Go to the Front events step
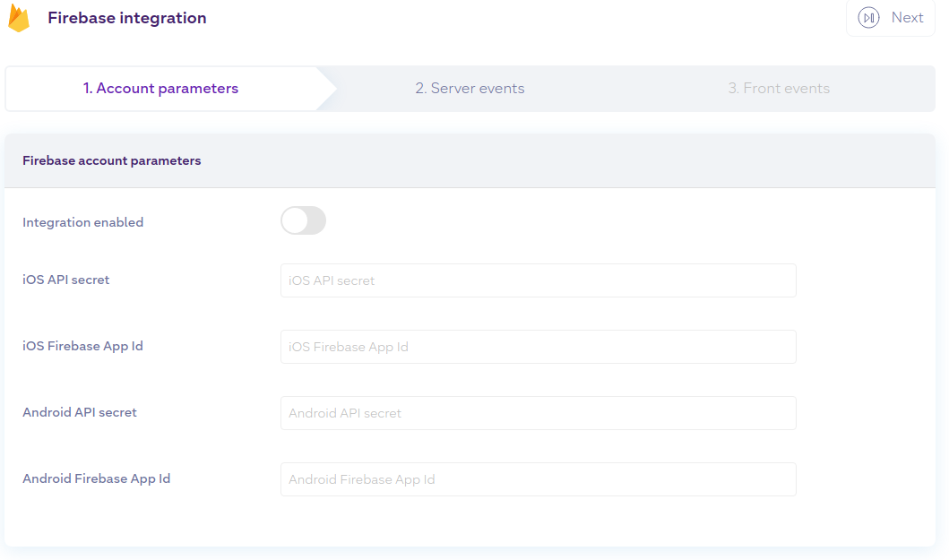Viewport: 949px width, 560px height. coord(779,89)
